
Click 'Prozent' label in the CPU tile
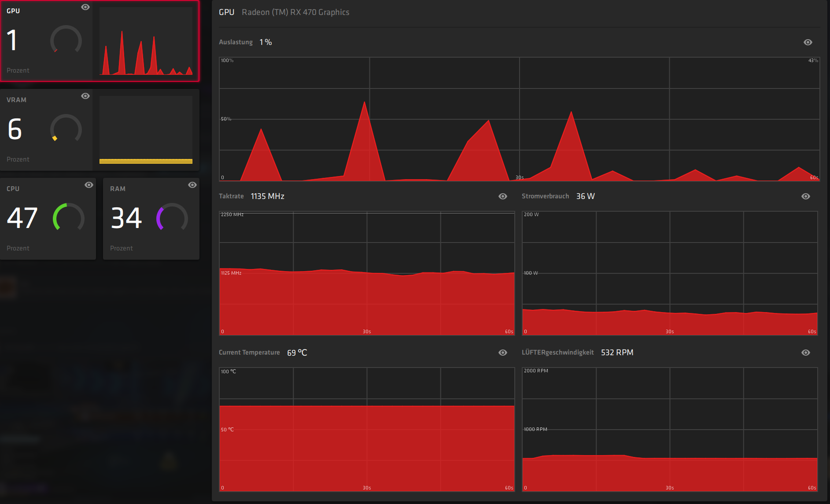pyautogui.click(x=18, y=248)
